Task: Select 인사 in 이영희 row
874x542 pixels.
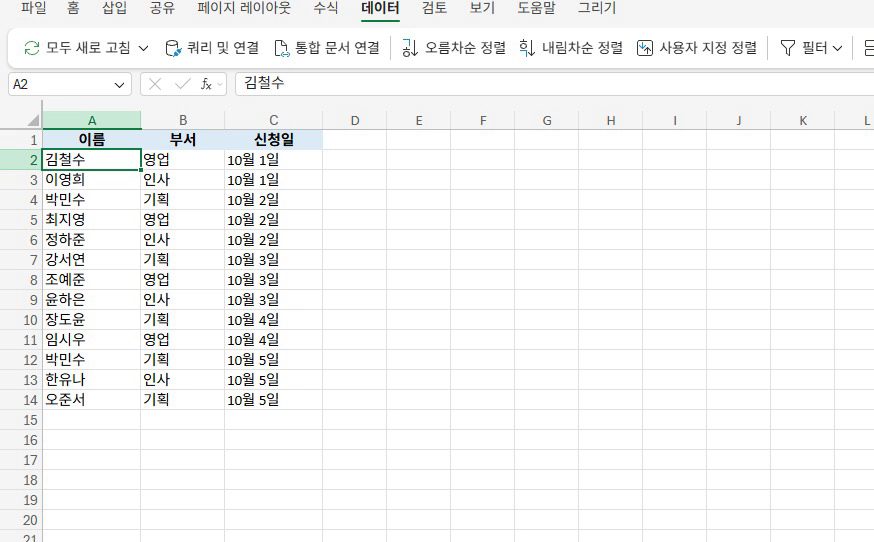Action: pos(183,180)
